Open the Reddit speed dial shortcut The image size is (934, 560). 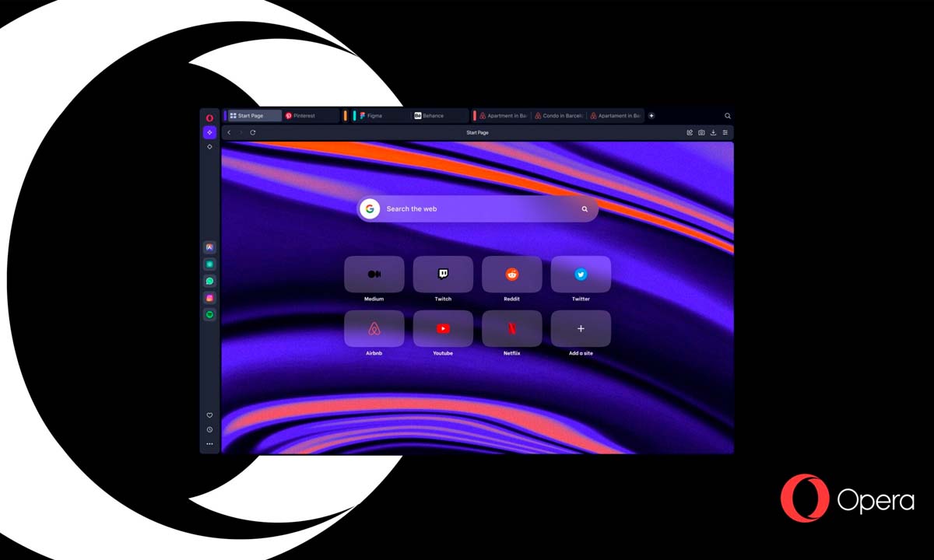[x=511, y=274]
